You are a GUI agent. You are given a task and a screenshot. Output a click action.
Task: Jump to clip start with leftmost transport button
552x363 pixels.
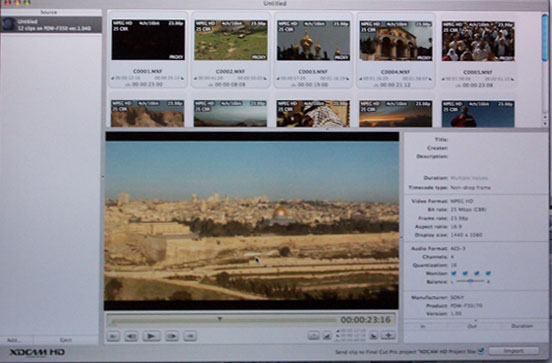point(113,337)
